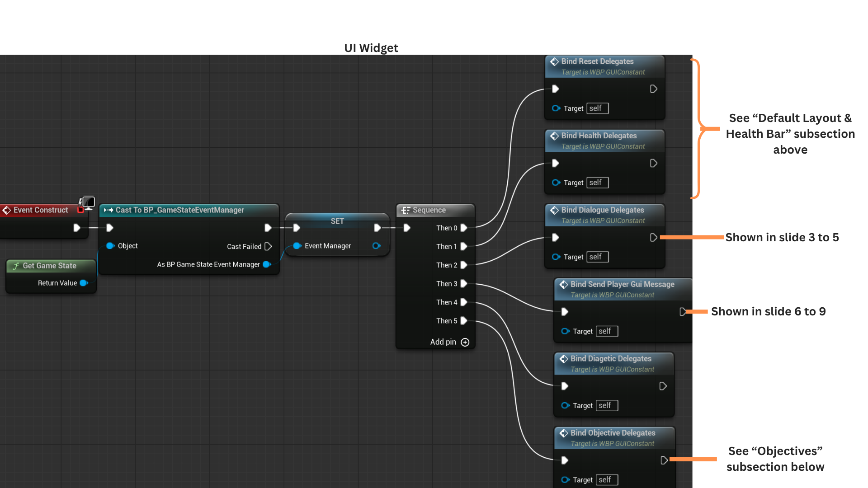This screenshot has height=488, width=868.
Task: Click the Cast To BP_GameStateEventManager cast icon
Action: [108, 210]
